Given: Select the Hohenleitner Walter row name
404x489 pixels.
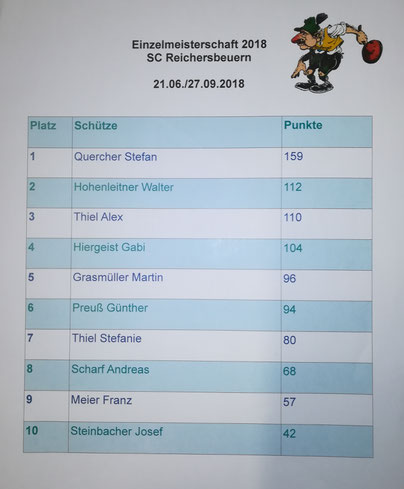Looking at the screenshot, I should point(124,187).
